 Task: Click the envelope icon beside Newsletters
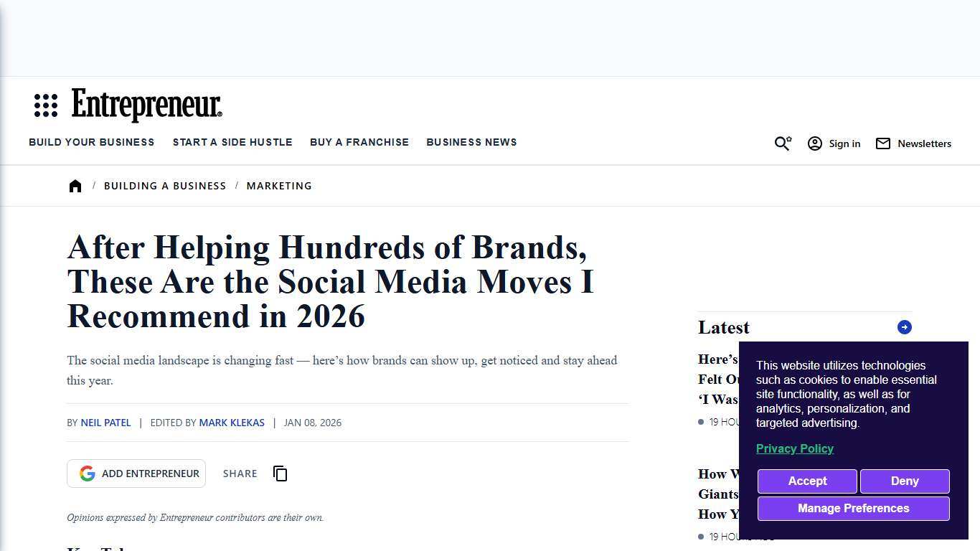pyautogui.click(x=882, y=143)
